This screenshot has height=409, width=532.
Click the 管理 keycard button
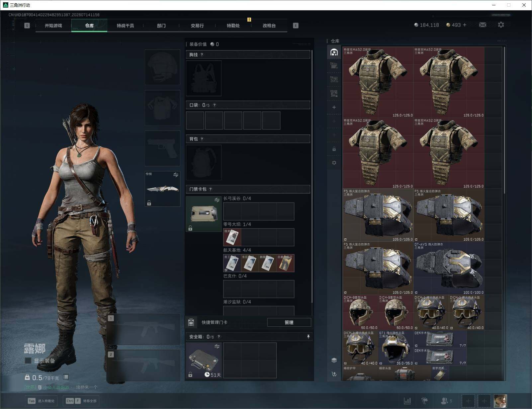tap(289, 322)
